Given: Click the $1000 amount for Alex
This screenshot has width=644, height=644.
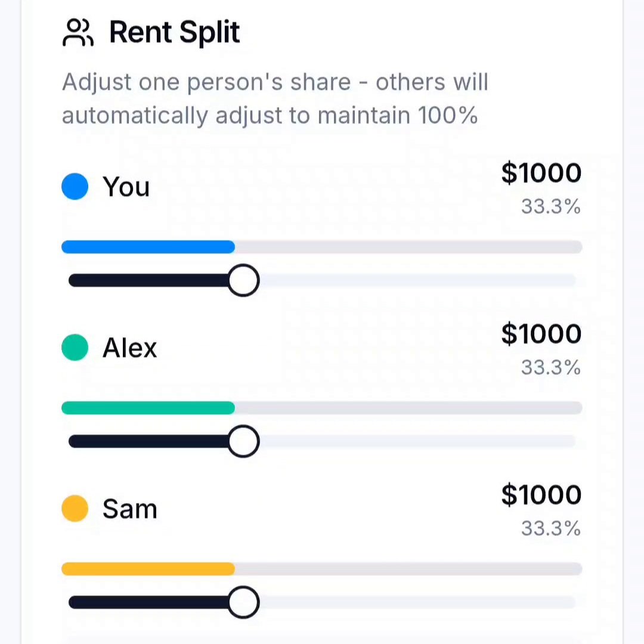Looking at the screenshot, I should tap(541, 334).
